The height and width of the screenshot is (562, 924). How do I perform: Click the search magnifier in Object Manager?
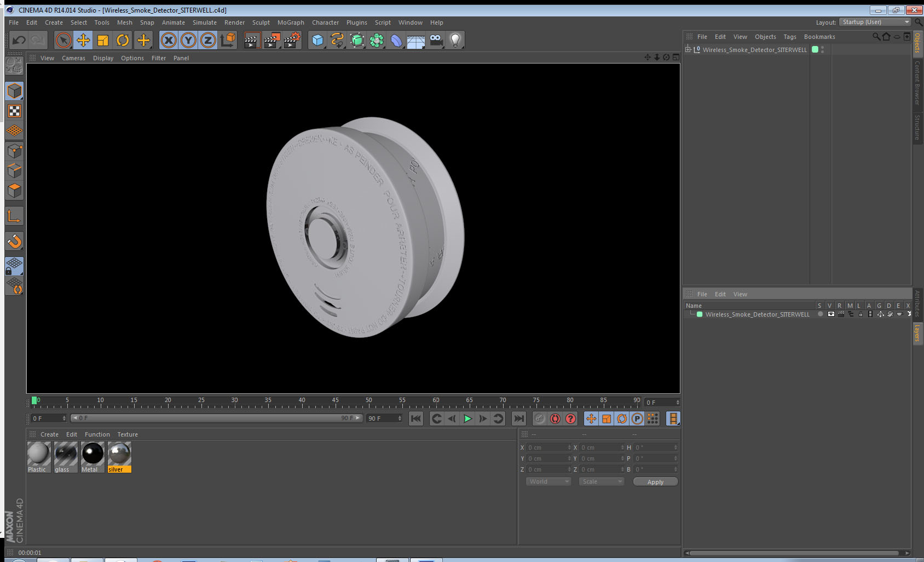coord(876,37)
